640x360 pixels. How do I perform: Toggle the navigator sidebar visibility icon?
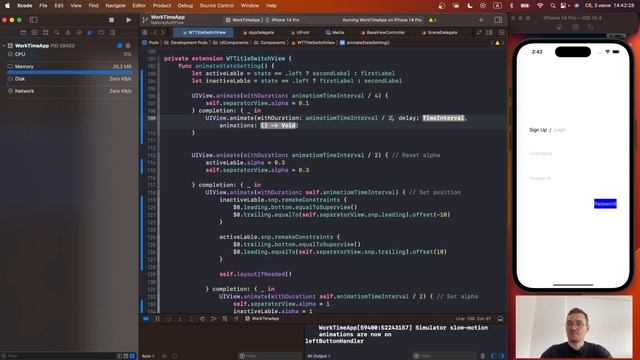coord(33,20)
